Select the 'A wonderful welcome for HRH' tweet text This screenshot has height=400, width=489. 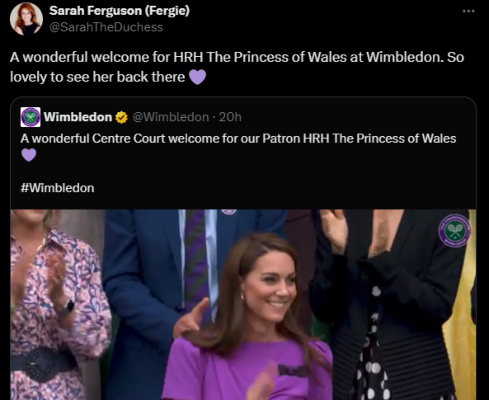click(237, 67)
